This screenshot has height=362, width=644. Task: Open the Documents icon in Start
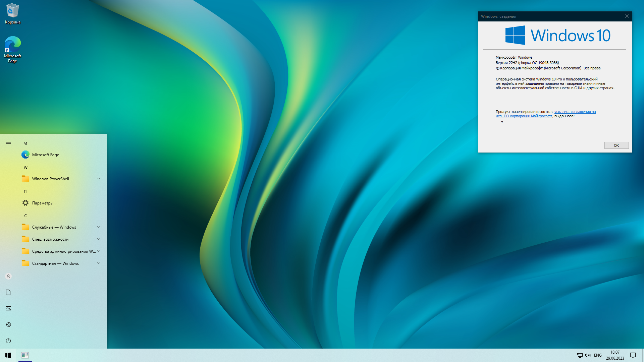click(x=8, y=292)
